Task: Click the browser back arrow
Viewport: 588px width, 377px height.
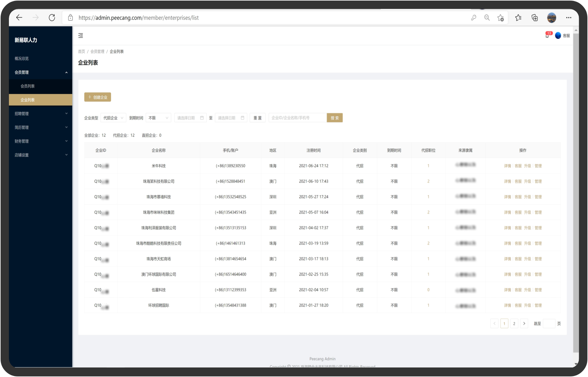Action: [19, 18]
